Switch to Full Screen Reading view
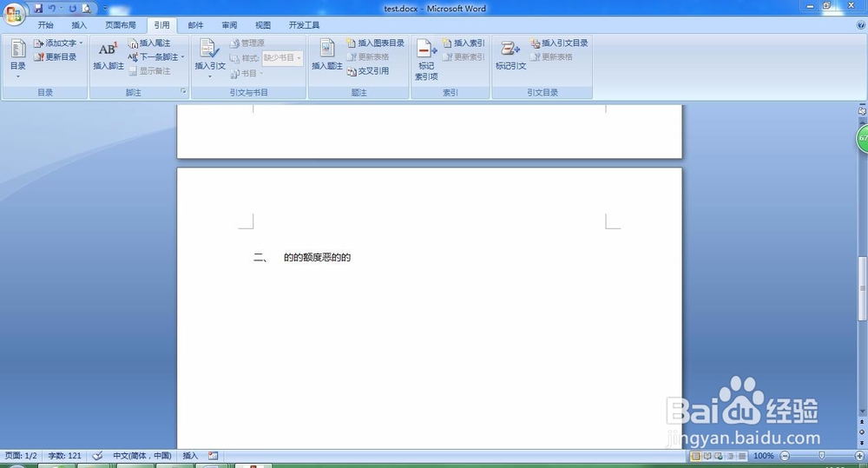Viewport: 868px width, 468px height. pos(707,456)
